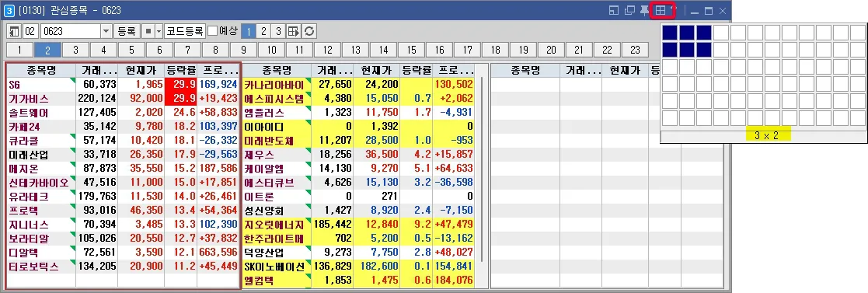Switch to group tab 1
Viewport: 868px width, 293px height.
click(x=19, y=51)
